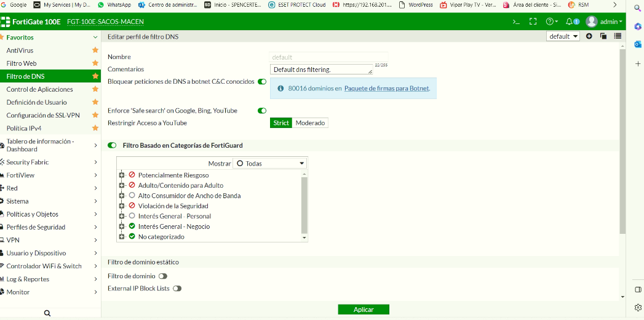Screen dimensions: 644x320
Task: Toggle FortiGuard category based filter
Action: point(112,146)
